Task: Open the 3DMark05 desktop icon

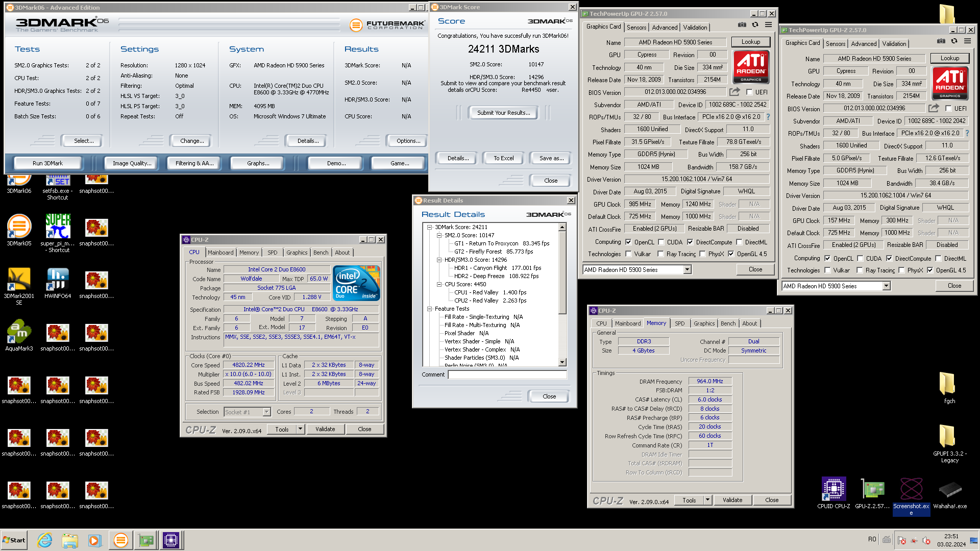Action: click(19, 231)
